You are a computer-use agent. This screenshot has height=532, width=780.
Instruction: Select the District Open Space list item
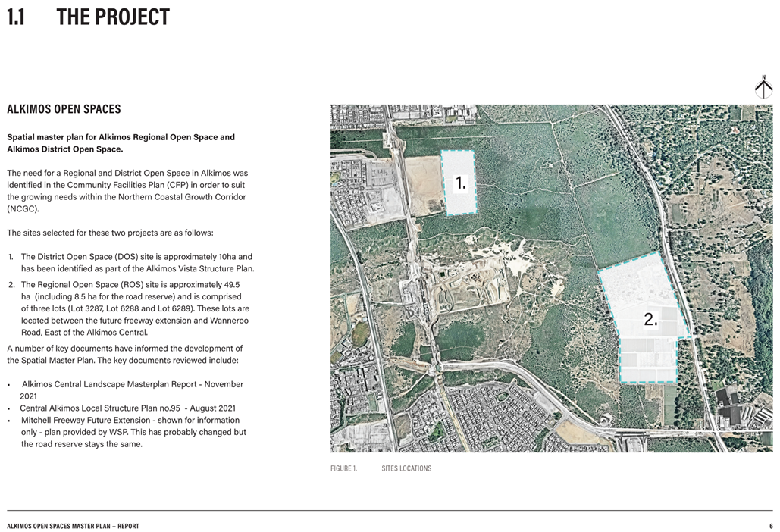point(136,263)
